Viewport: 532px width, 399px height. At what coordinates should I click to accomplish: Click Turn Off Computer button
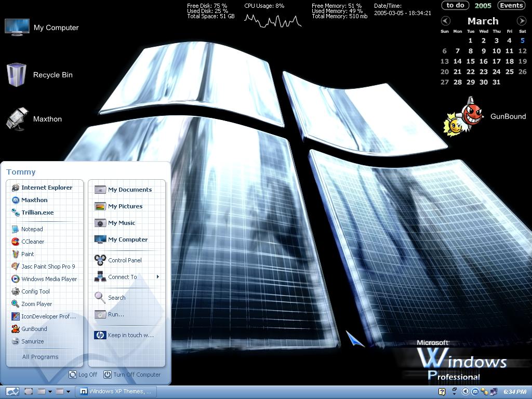pyautogui.click(x=132, y=375)
